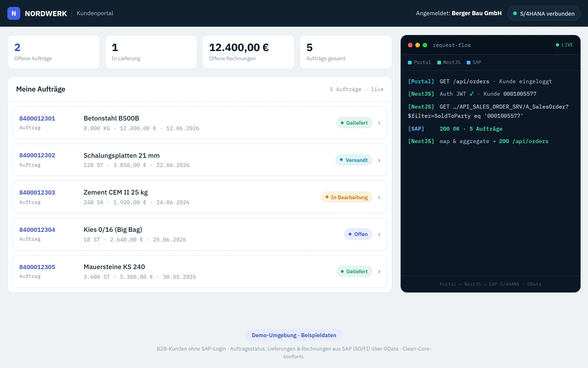
Task: Click the Schalungsplatten 21 mm title
Action: click(x=122, y=155)
